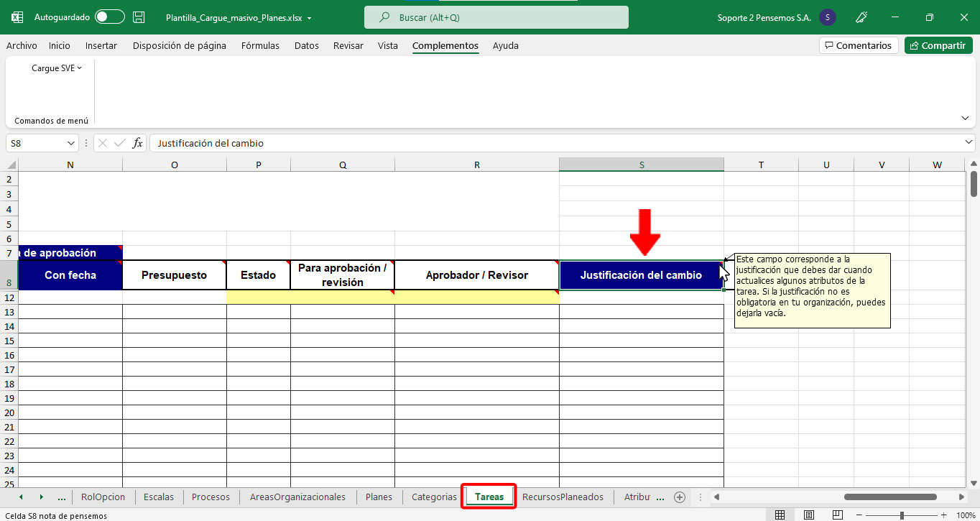The image size is (980, 521).
Task: Select column T header
Action: tap(761, 165)
